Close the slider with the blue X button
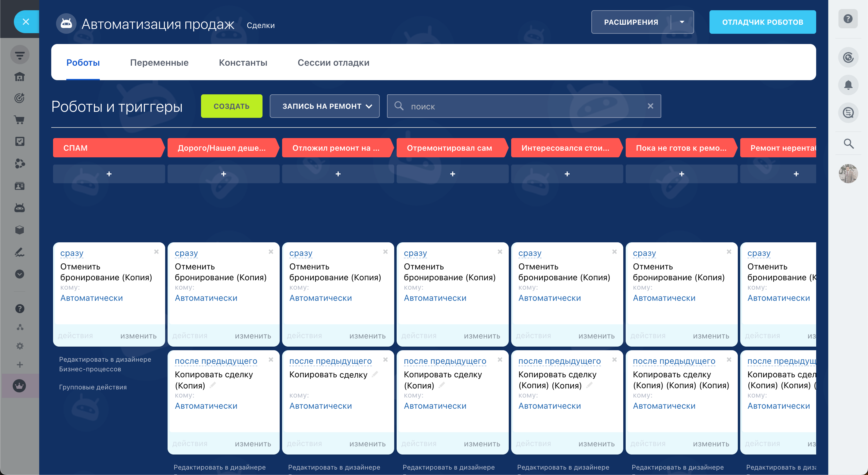Viewport: 868px width, 475px height. tap(26, 22)
